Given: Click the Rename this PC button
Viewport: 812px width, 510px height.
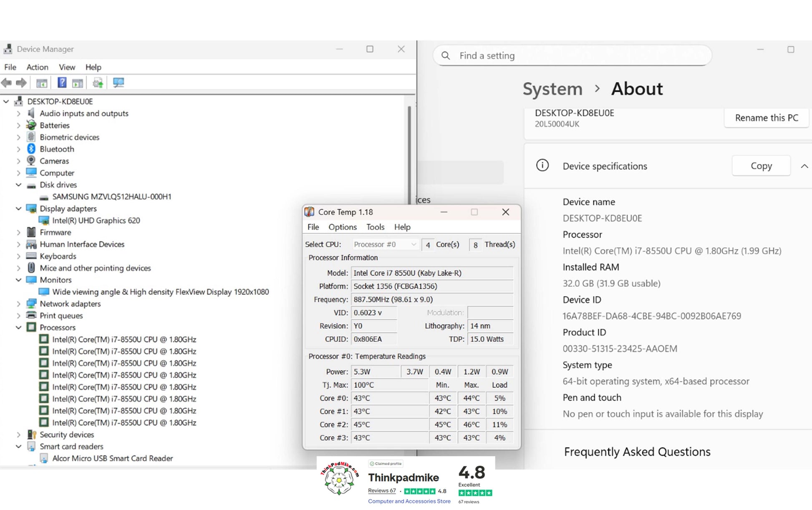Looking at the screenshot, I should [x=766, y=118].
